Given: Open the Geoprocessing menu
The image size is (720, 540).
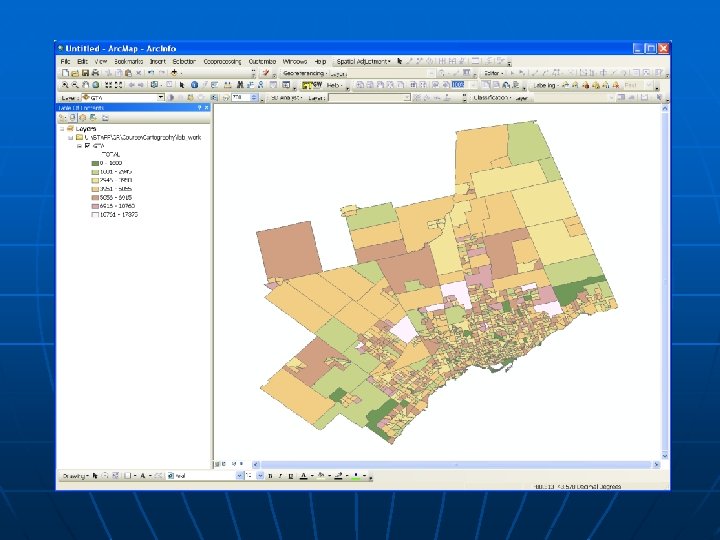Looking at the screenshot, I should pyautogui.click(x=223, y=61).
